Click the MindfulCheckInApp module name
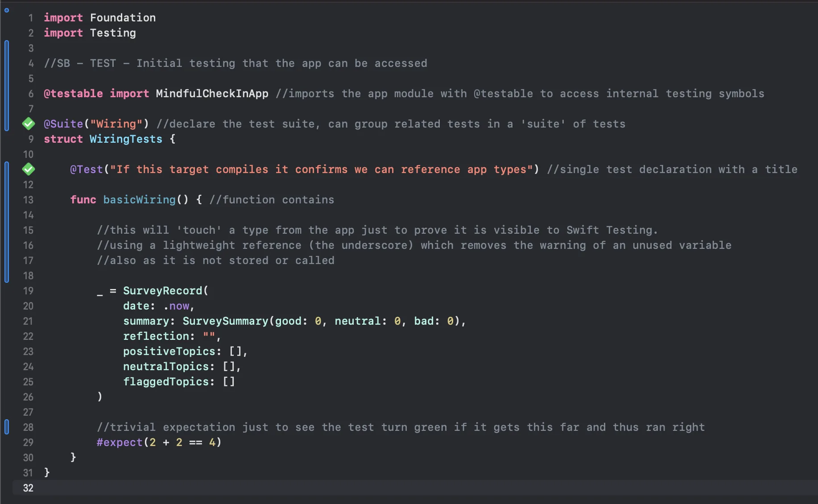This screenshot has height=504, width=818. [212, 94]
